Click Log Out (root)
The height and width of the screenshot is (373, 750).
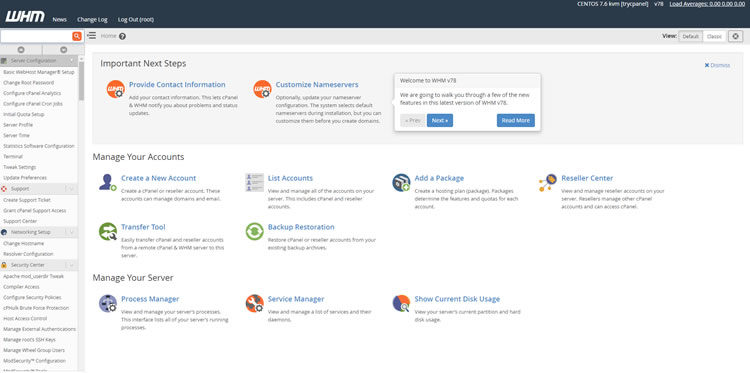[136, 20]
